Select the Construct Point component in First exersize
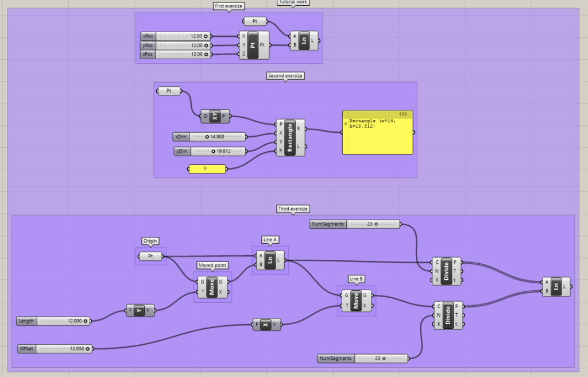The width and height of the screenshot is (588, 377). click(x=254, y=45)
